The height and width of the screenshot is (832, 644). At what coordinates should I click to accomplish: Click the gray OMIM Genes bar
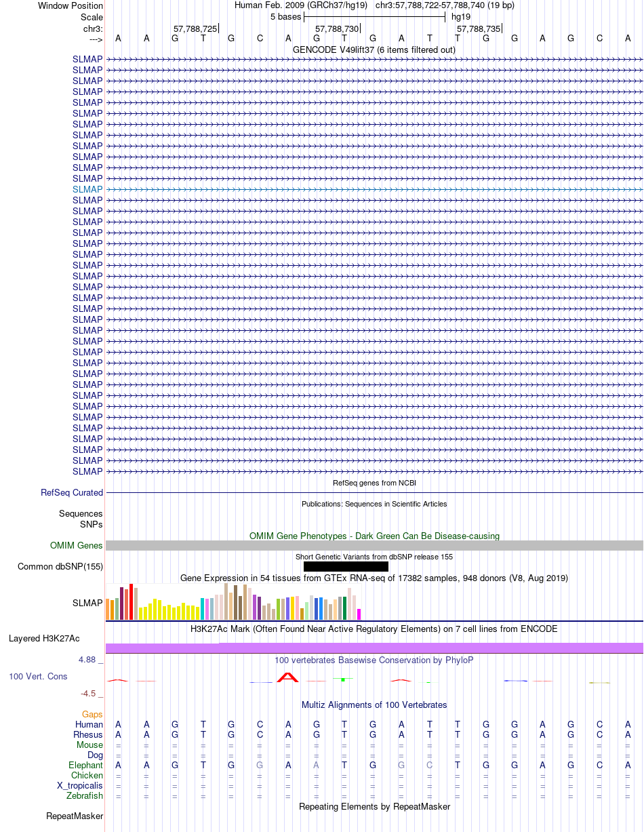point(374,546)
